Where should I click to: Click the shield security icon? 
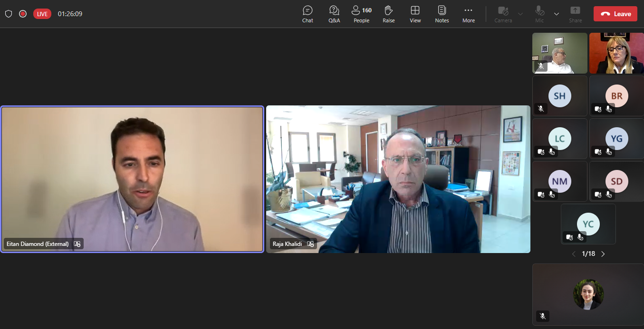pyautogui.click(x=9, y=14)
